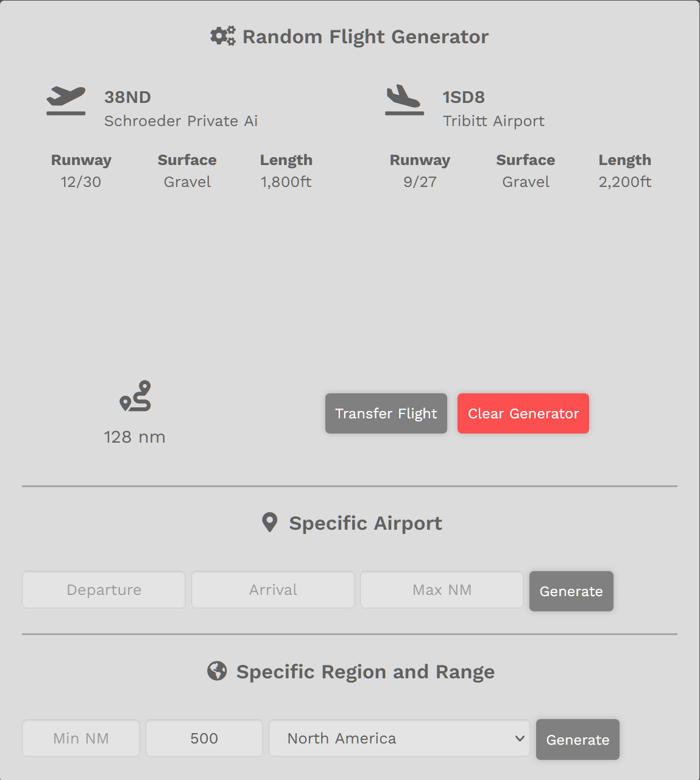This screenshot has width=700, height=780.
Task: Focus the Departure input field
Action: pyautogui.click(x=104, y=589)
